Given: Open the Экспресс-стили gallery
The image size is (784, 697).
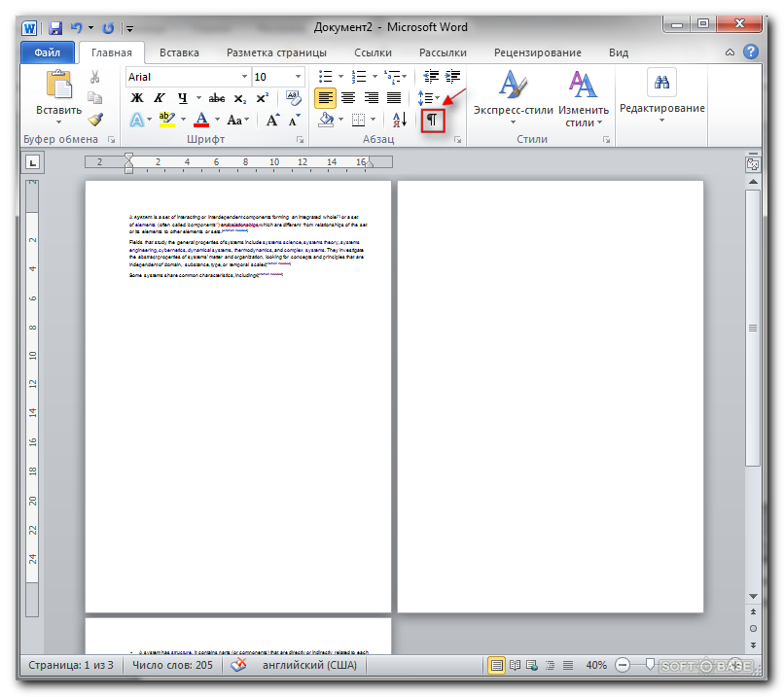Looking at the screenshot, I should 514,99.
